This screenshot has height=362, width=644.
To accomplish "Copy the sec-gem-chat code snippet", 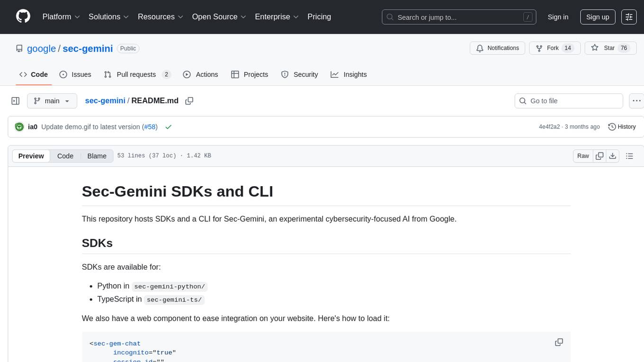I will pyautogui.click(x=559, y=342).
